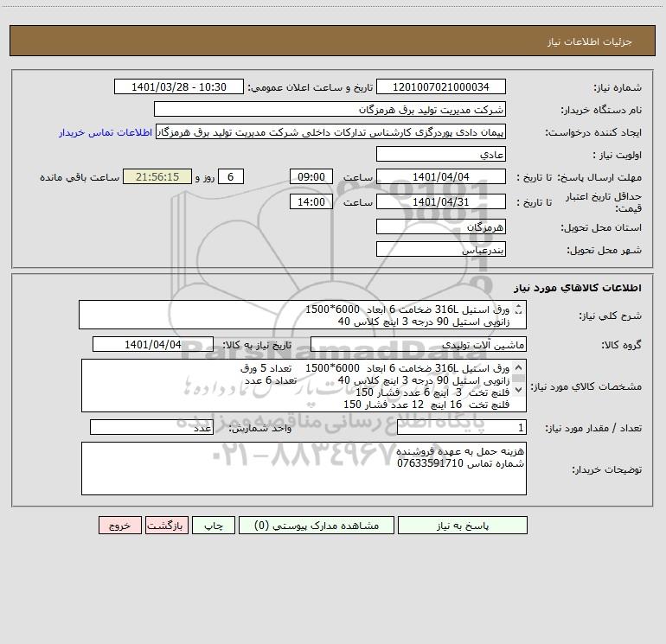
Task: Click the section title اطلاعات کالاهای مورد نیاز
Action: click(577, 288)
